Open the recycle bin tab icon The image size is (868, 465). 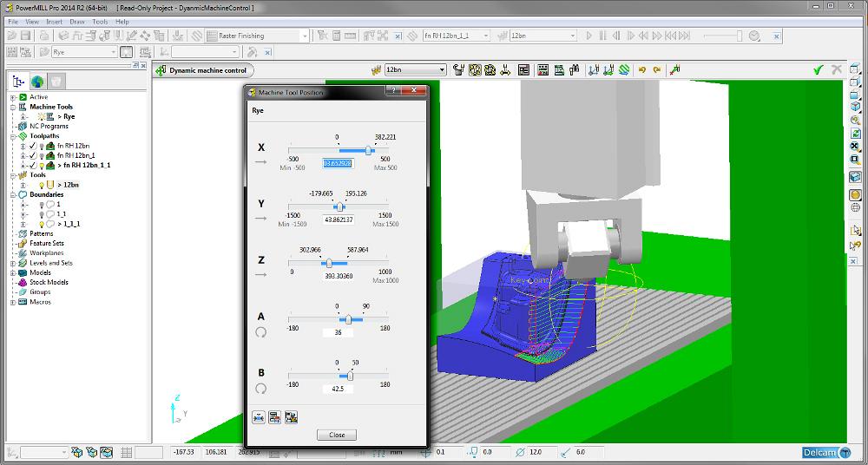[x=56, y=82]
